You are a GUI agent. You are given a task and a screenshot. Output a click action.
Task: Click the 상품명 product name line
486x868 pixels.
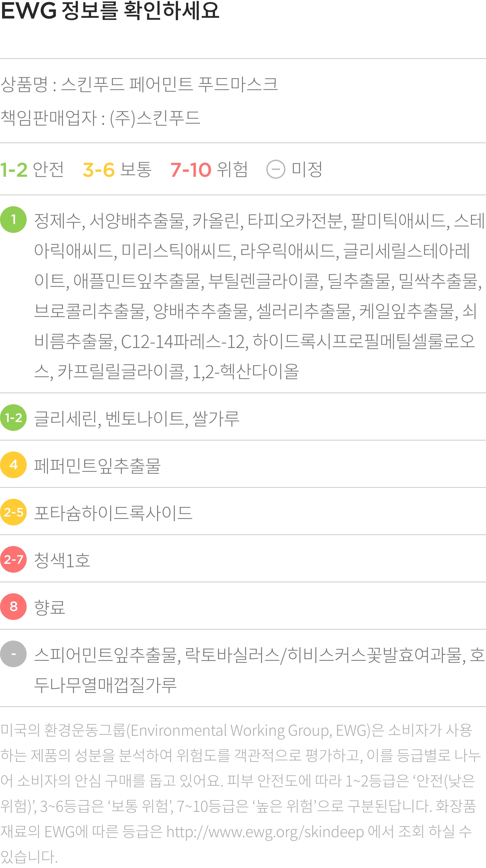[x=139, y=84]
